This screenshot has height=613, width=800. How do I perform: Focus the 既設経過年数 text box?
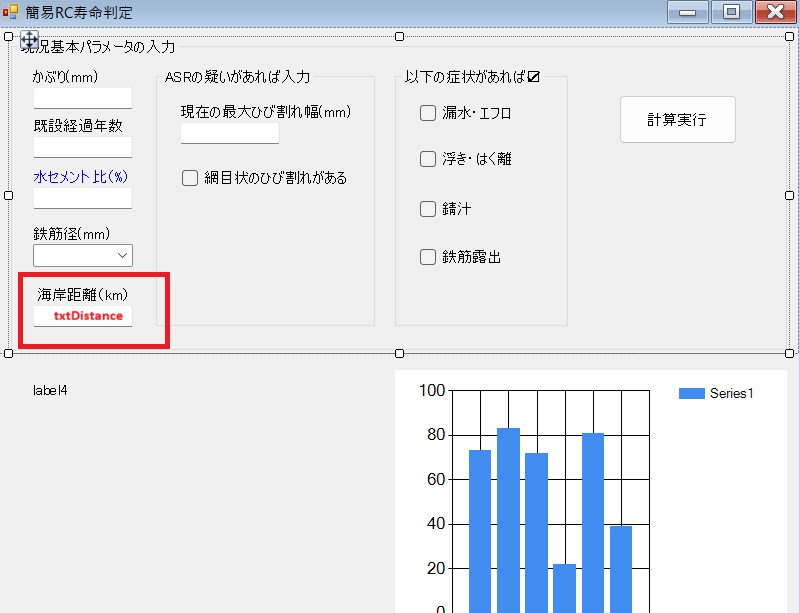pyautogui.click(x=82, y=147)
